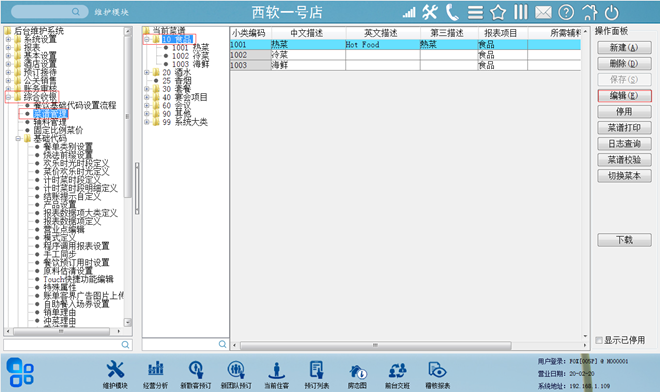Click the wrench-and-screwdriver tools icon in header

point(430,12)
